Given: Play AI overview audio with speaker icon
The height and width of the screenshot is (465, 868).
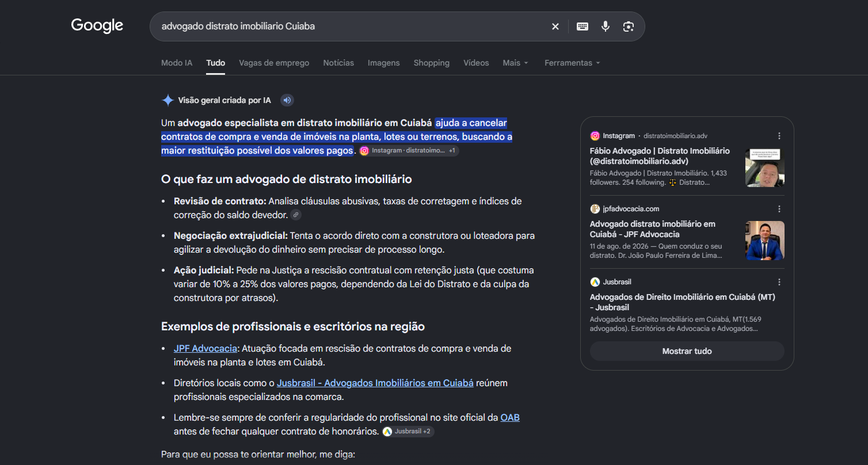Looking at the screenshot, I should click(x=287, y=100).
